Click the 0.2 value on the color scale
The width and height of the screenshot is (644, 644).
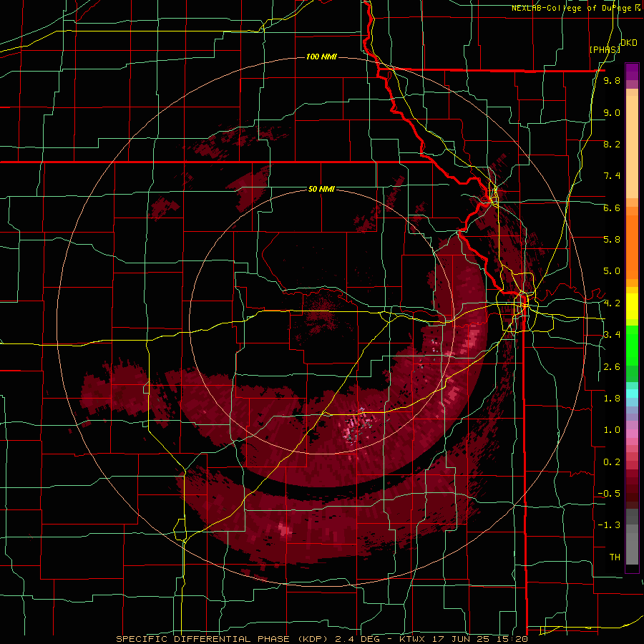(x=612, y=462)
